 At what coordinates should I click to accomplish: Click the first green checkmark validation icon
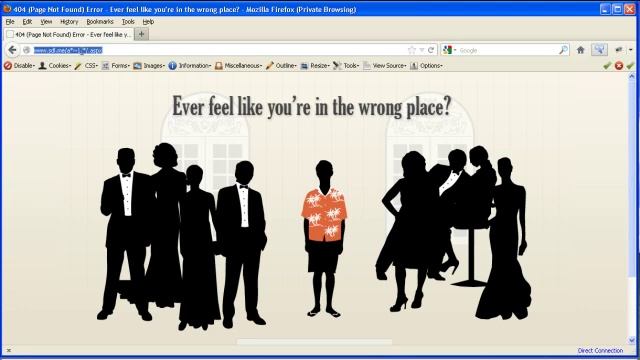click(x=607, y=66)
